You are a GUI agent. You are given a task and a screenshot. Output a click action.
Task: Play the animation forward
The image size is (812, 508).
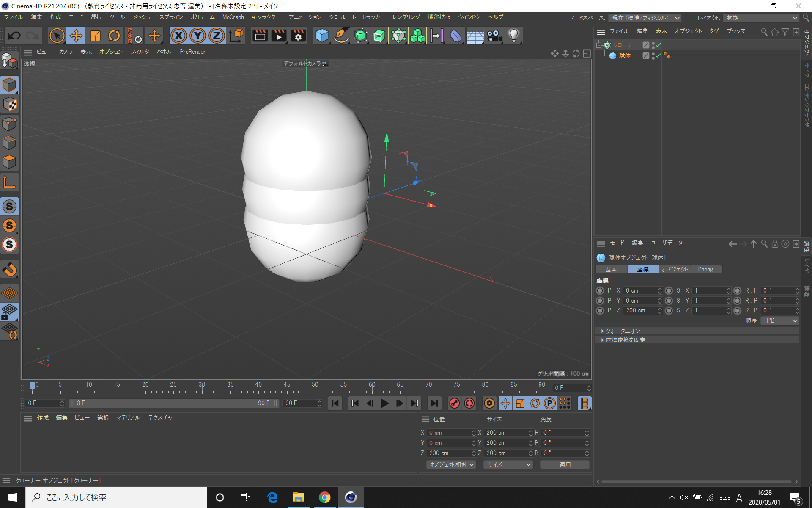point(384,403)
